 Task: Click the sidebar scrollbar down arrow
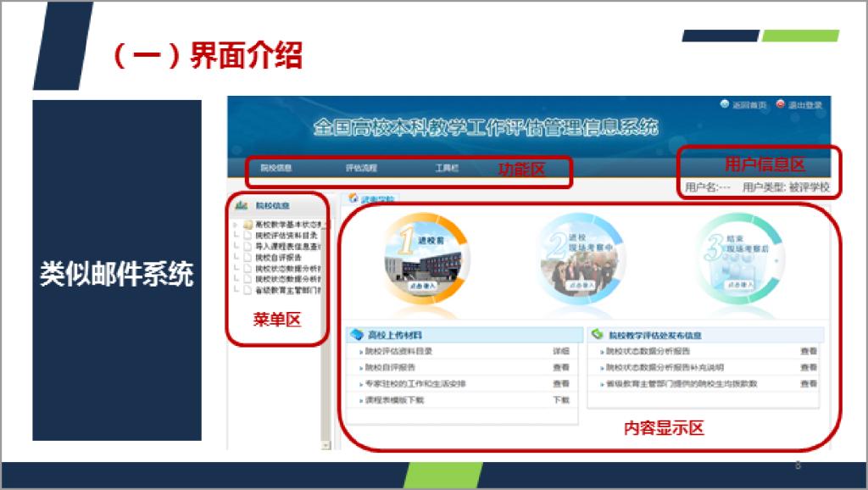tap(325, 445)
